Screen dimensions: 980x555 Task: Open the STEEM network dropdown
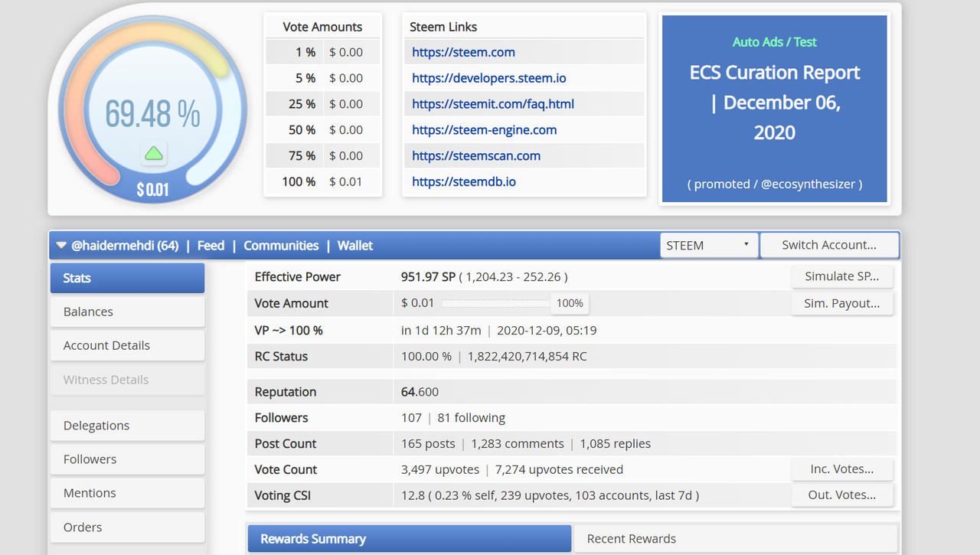coord(709,245)
